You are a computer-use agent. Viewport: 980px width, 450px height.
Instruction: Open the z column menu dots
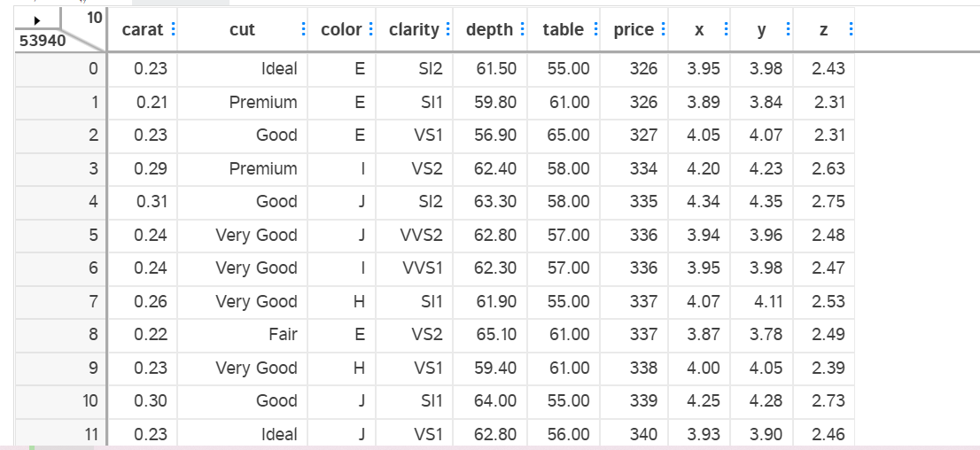pyautogui.click(x=851, y=30)
